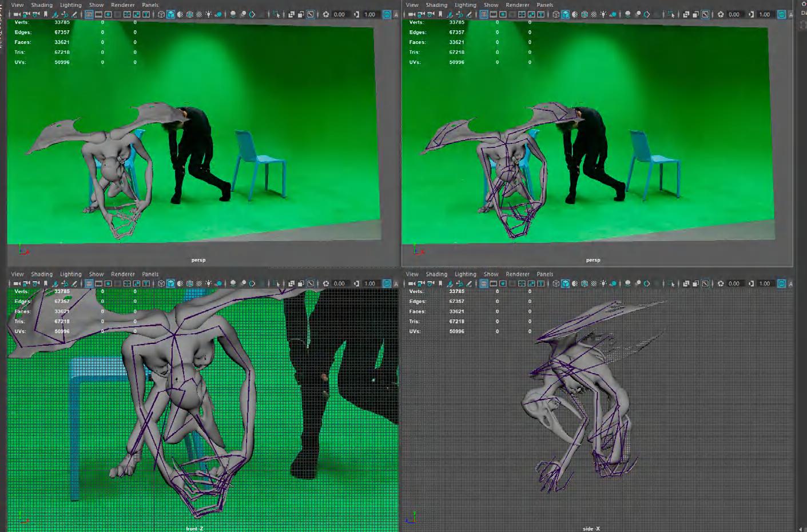
Task: Click gamma value 1.00 in top-right persp panel
Action: coord(765,14)
